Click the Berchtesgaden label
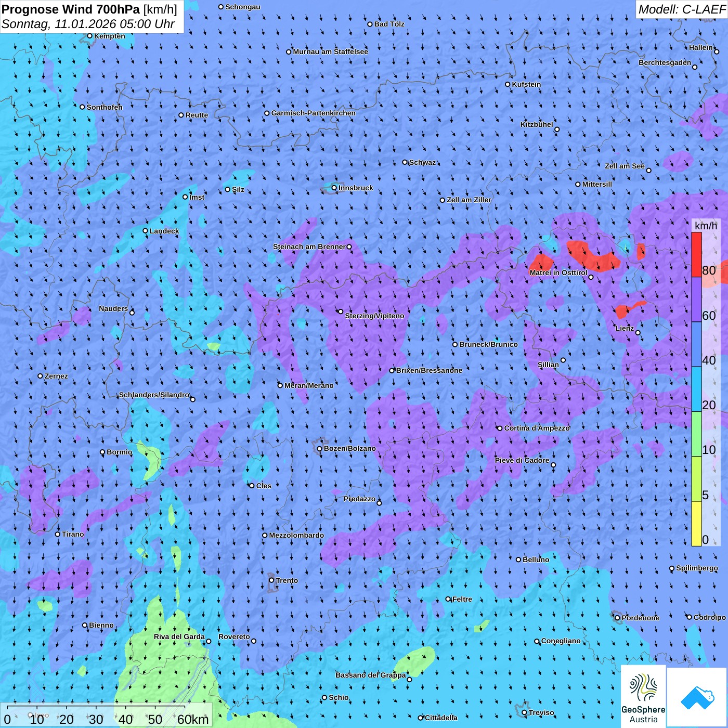Image resolution: width=728 pixels, height=728 pixels. [x=665, y=62]
